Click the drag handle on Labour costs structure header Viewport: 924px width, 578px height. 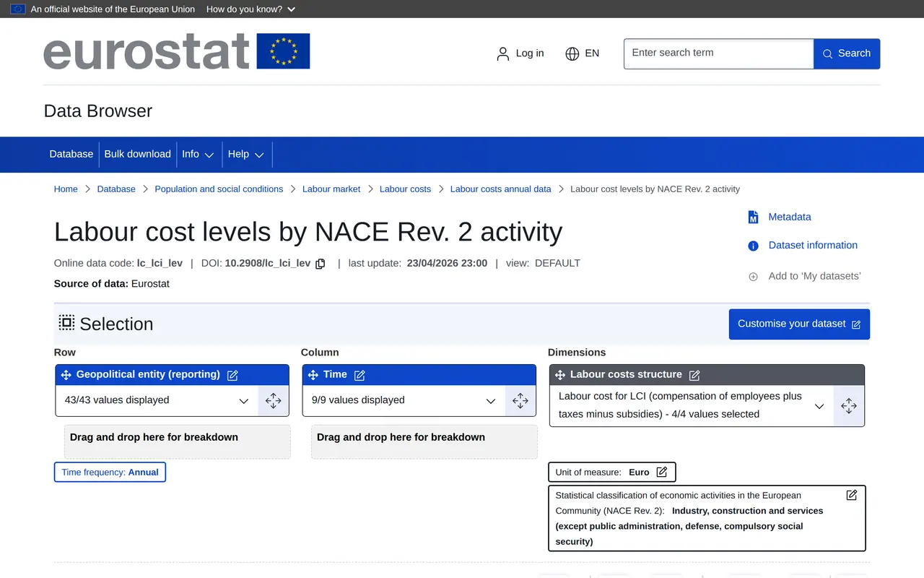point(559,375)
